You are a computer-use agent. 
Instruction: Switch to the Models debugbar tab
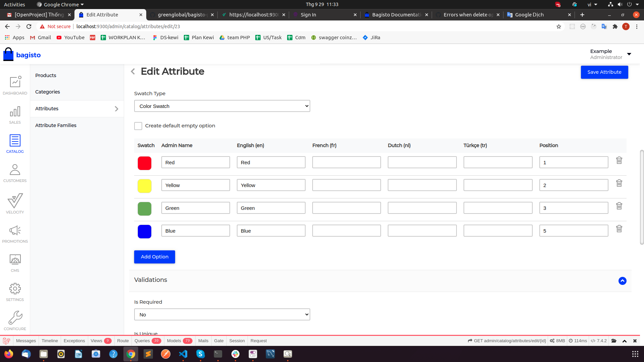pyautogui.click(x=180, y=341)
